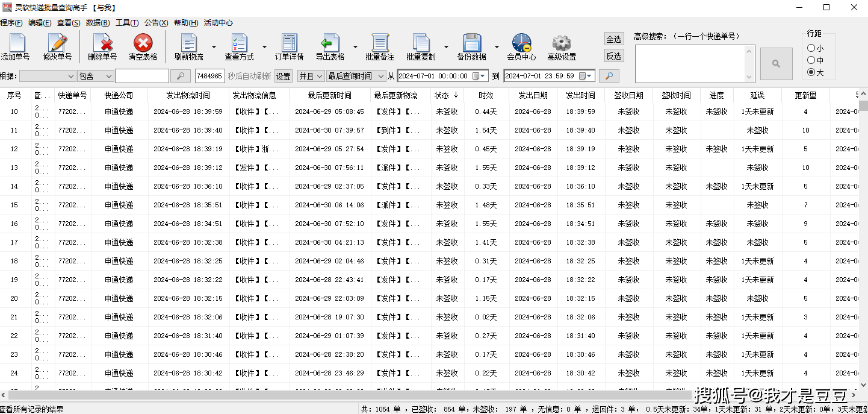Click the 备份数据 floppy disk icon

tap(471, 43)
